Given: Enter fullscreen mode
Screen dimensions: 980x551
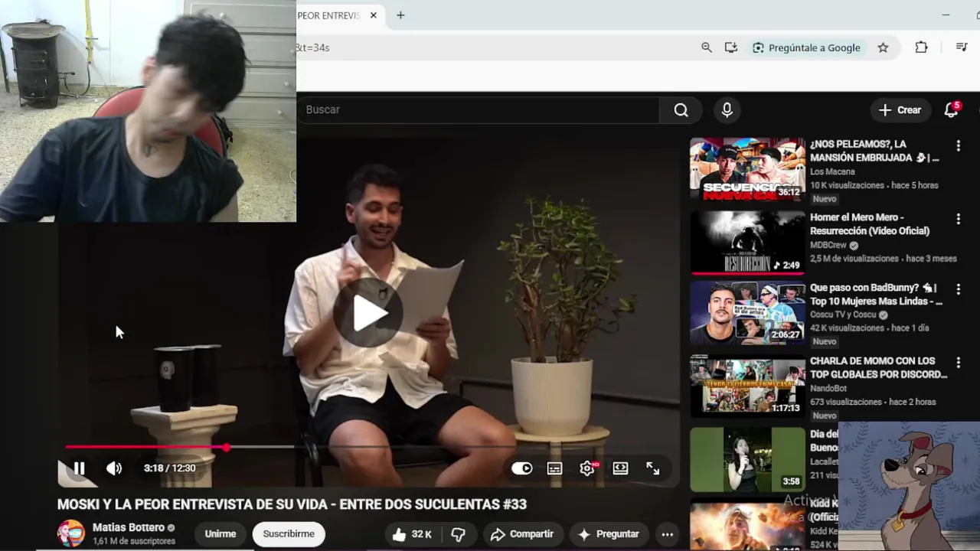Looking at the screenshot, I should (x=653, y=468).
